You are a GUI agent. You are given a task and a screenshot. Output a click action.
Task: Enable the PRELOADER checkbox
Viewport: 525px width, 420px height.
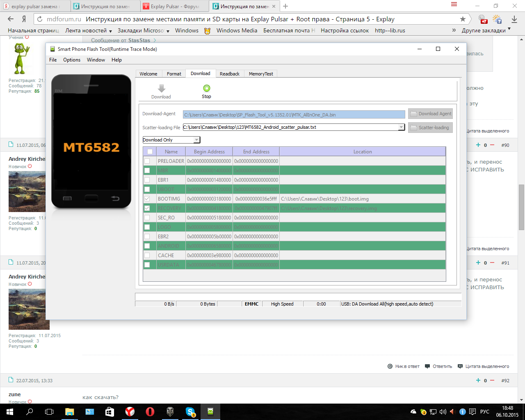pyautogui.click(x=147, y=161)
